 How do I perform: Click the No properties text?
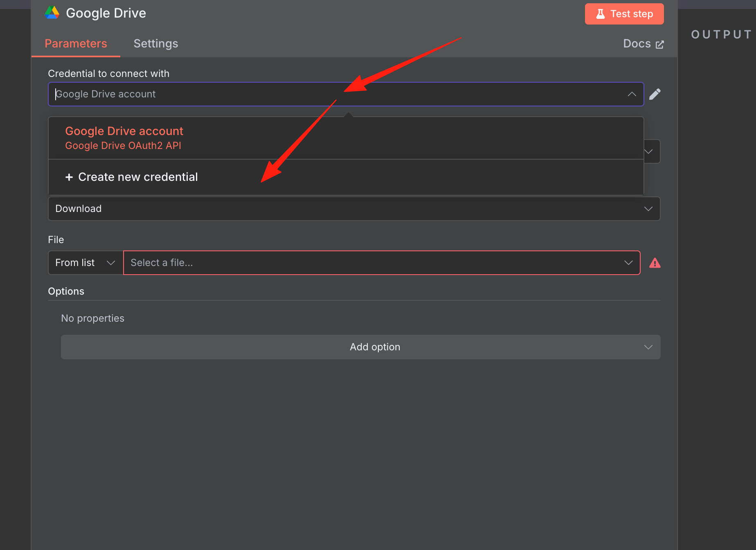(93, 318)
